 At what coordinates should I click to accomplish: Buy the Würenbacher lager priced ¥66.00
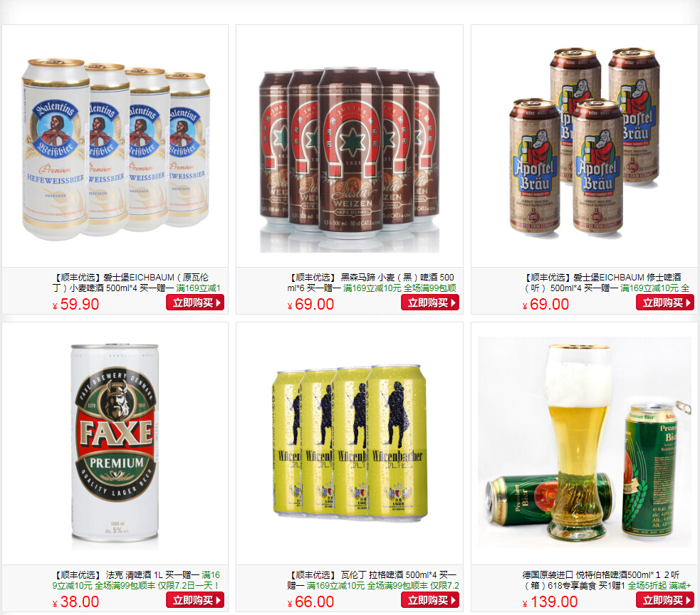point(430,600)
